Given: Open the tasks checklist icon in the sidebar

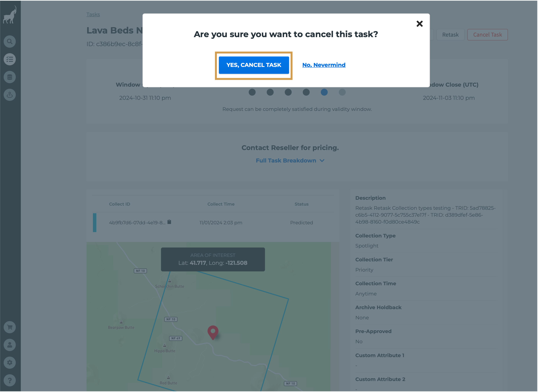Looking at the screenshot, I should (x=10, y=59).
